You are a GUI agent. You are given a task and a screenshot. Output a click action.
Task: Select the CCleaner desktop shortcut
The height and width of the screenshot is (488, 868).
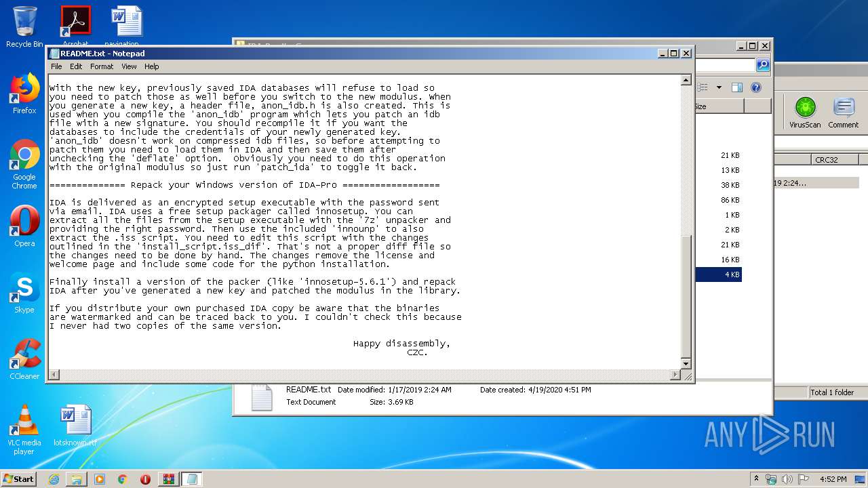click(24, 359)
